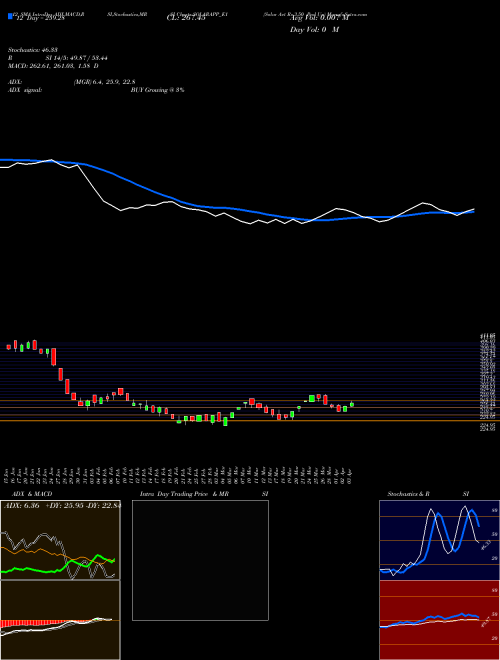The height and width of the screenshot is (660, 500).
Task: Click the 'Intra Day Trading Price & MR' title
Action: click(x=184, y=494)
